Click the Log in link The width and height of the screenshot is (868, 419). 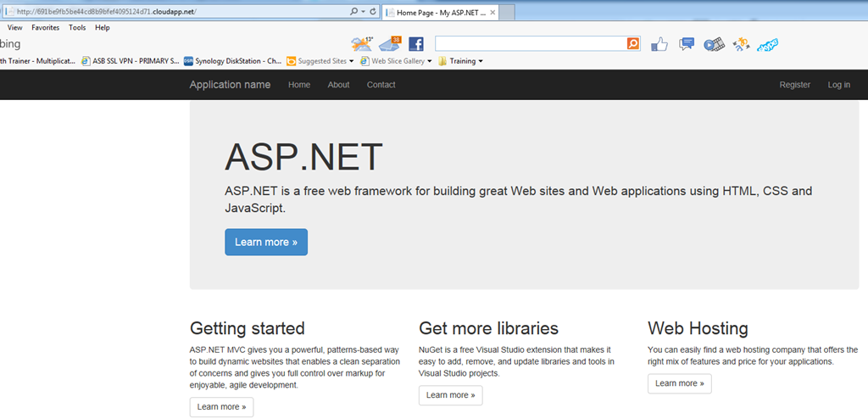coord(839,85)
